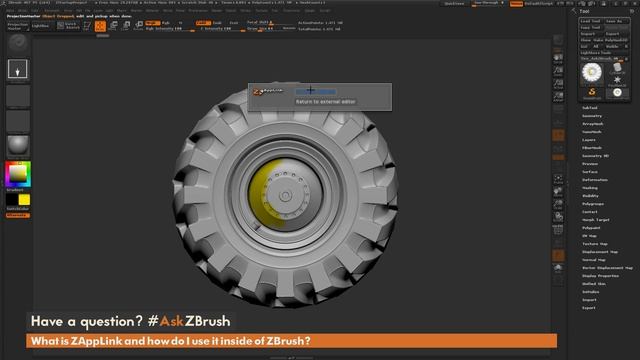This screenshot has width=640, height=360.
Task: Open the stroke type thumbnail with arrow
Action: (18, 69)
